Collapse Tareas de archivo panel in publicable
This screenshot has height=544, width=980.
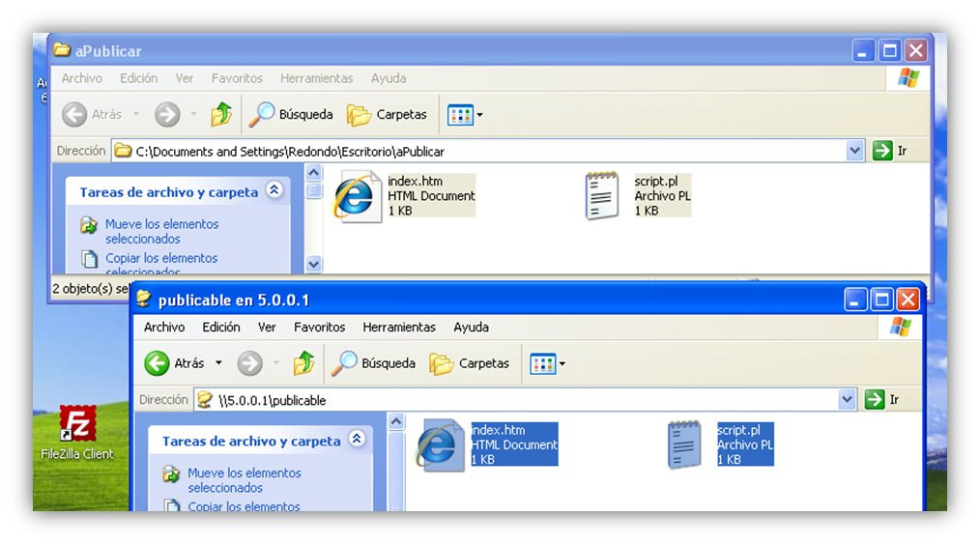click(357, 439)
